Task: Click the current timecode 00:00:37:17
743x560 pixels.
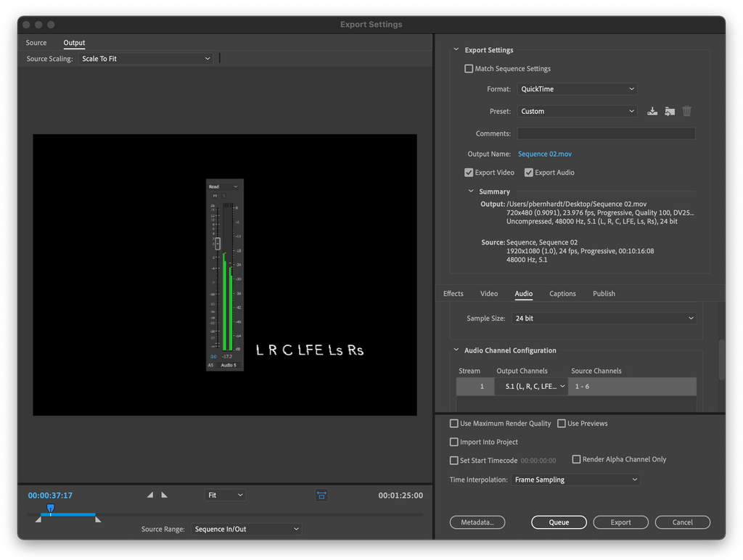Action: (x=50, y=495)
